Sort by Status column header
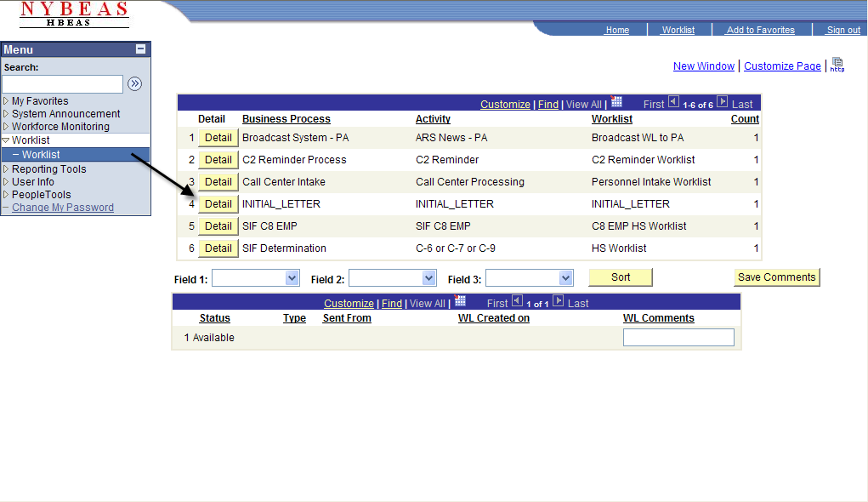The image size is (868, 502). coord(215,318)
